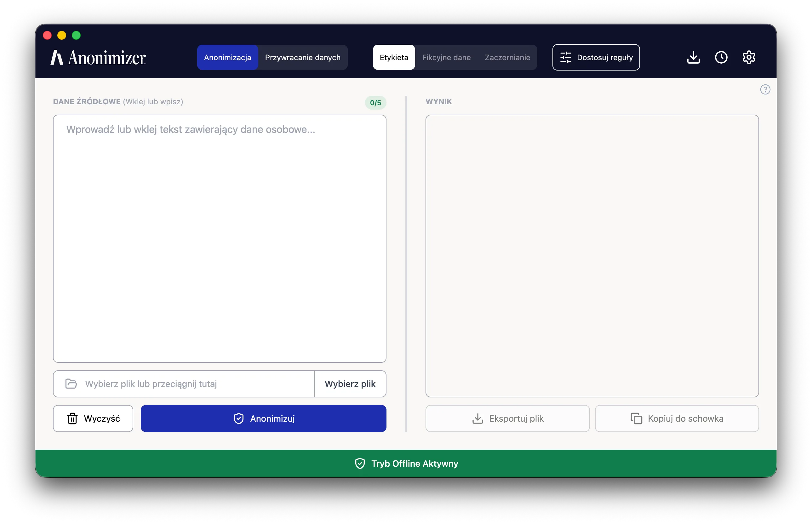Click Kopiuj do schowka button
Screen dimensions: 812x524
[x=677, y=419]
